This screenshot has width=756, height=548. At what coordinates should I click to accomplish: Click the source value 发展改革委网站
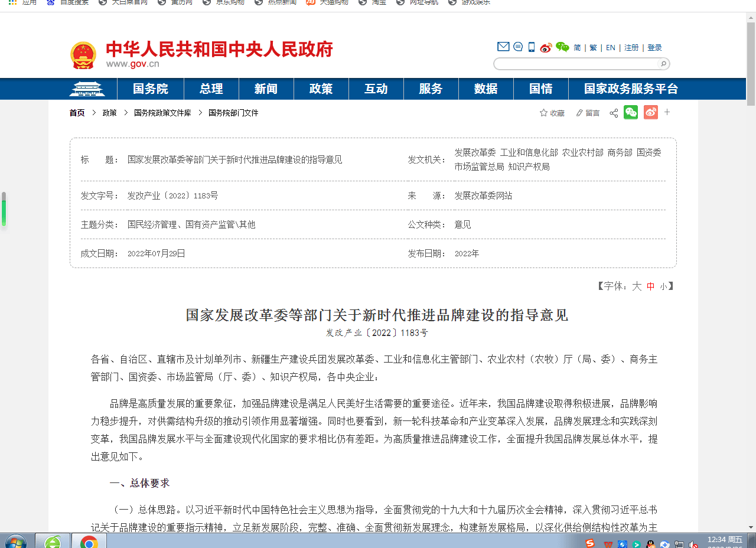(483, 196)
